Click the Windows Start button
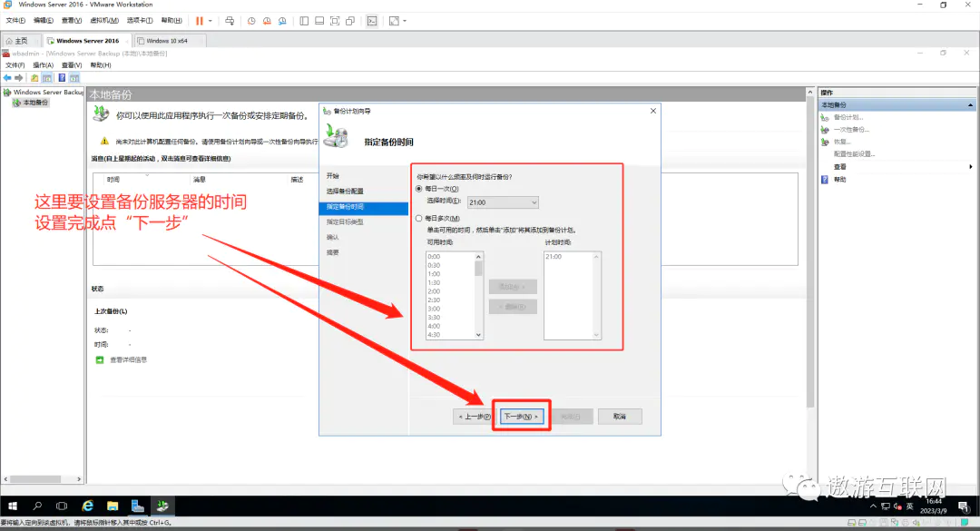The image size is (980, 531). point(13,506)
